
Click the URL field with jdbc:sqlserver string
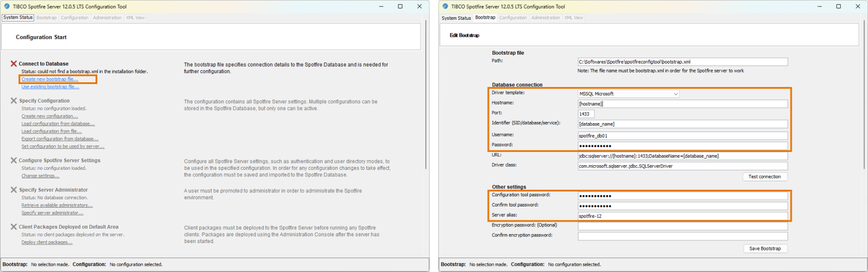[682, 156]
